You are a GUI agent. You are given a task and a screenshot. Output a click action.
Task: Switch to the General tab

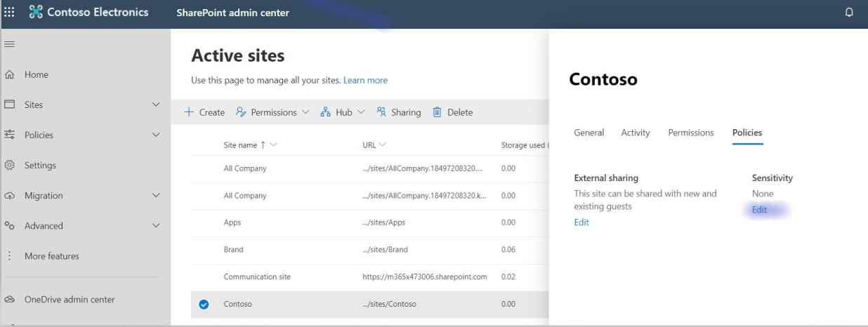coord(588,133)
